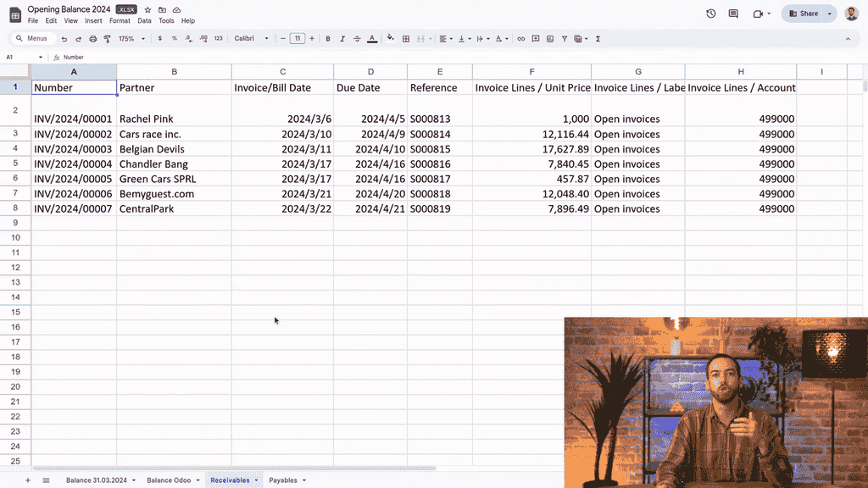The height and width of the screenshot is (488, 868).
Task: Switch to the Payables sheet tab
Action: pyautogui.click(x=283, y=480)
